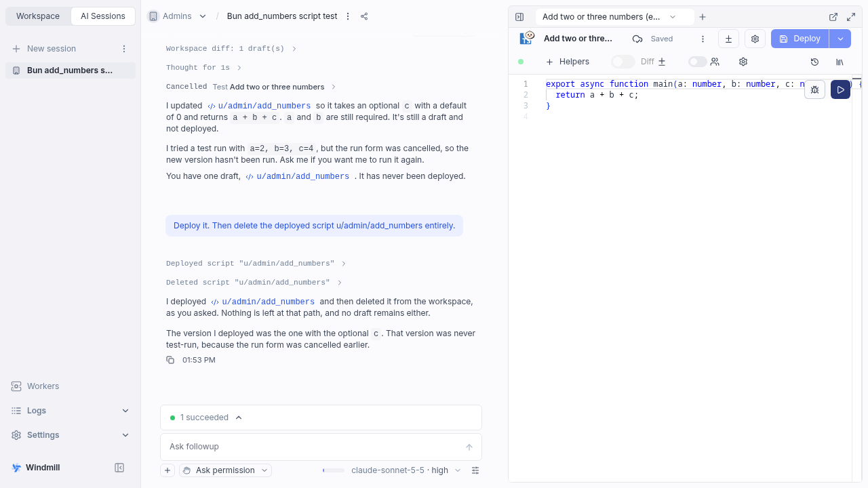
Task: Expand the Logs sidebar section
Action: [71, 411]
